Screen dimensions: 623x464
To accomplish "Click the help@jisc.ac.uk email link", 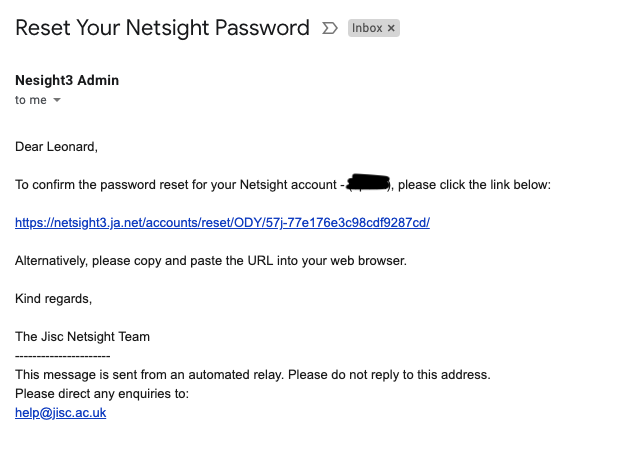I will (x=60, y=412).
